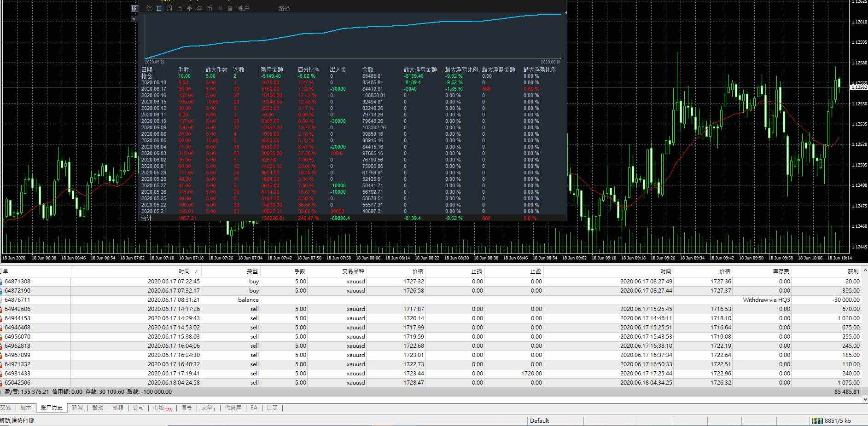Click the small square-root icon left of the equity chart
The image size is (868, 426).
(134, 19)
